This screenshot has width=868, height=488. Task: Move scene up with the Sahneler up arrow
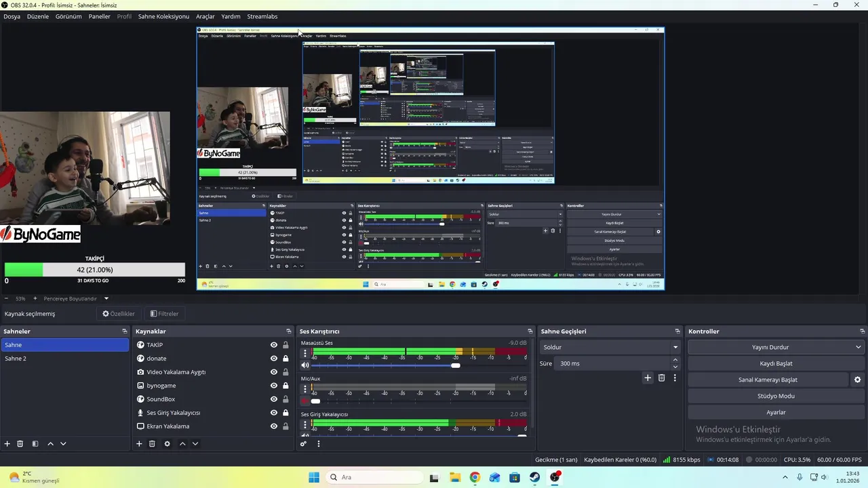coord(50,444)
